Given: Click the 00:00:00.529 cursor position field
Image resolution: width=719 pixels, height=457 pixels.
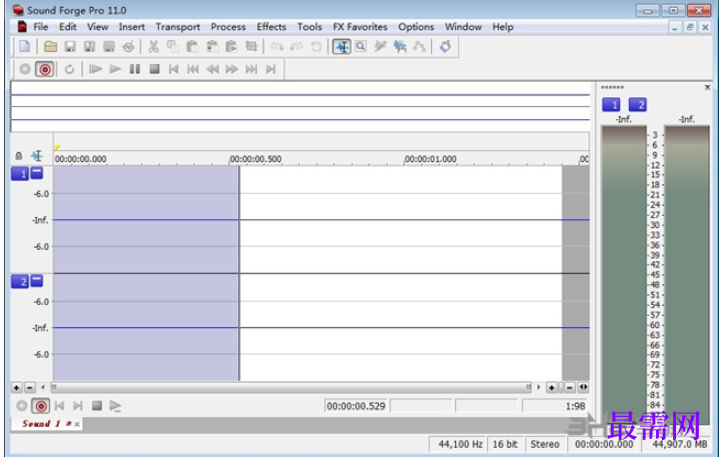Looking at the screenshot, I should coord(356,406).
